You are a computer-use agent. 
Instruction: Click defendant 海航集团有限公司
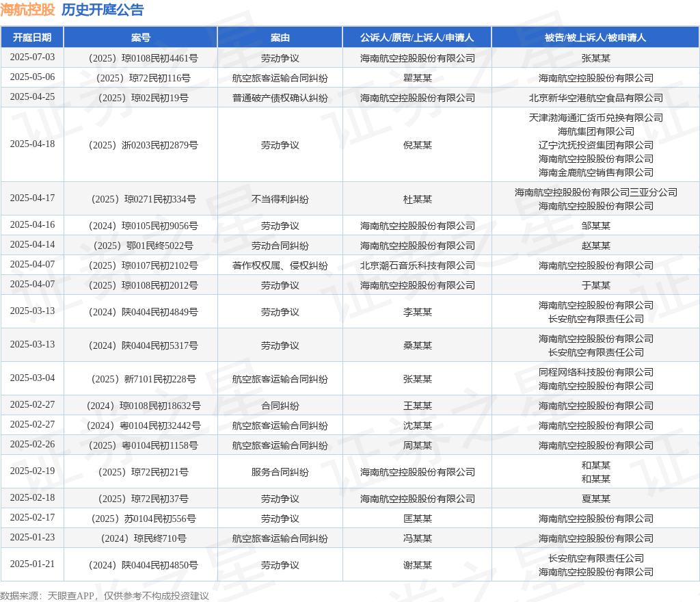click(595, 131)
